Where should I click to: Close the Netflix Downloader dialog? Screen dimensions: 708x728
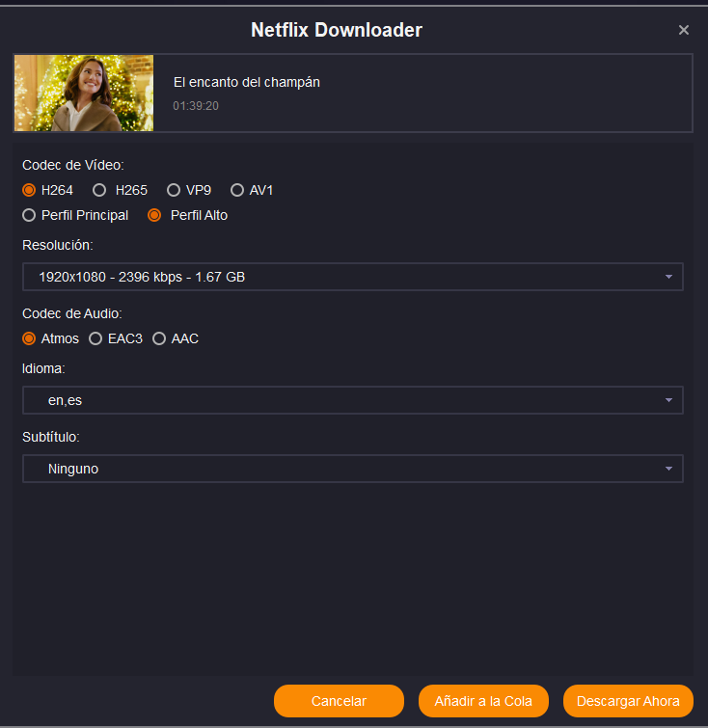(683, 30)
